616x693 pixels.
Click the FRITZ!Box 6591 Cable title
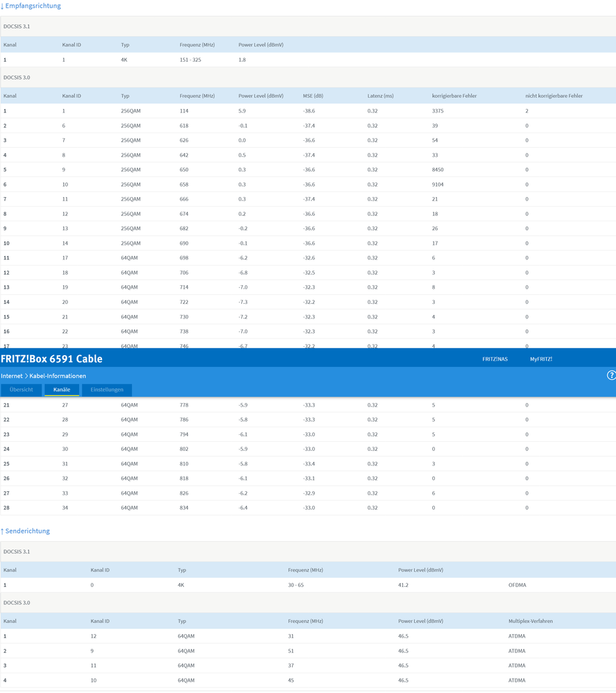pos(52,359)
